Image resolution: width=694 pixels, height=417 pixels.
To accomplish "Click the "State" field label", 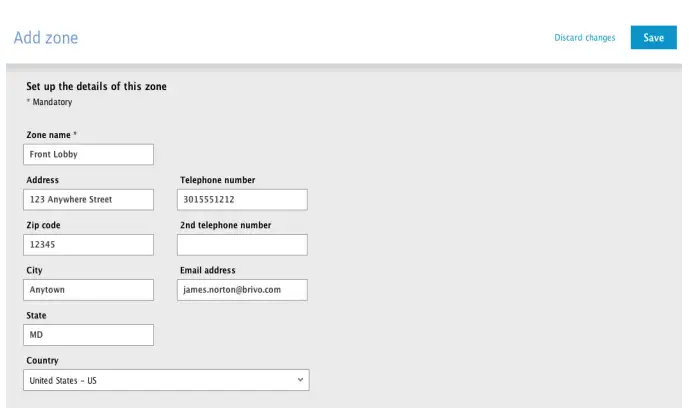I will (37, 316).
